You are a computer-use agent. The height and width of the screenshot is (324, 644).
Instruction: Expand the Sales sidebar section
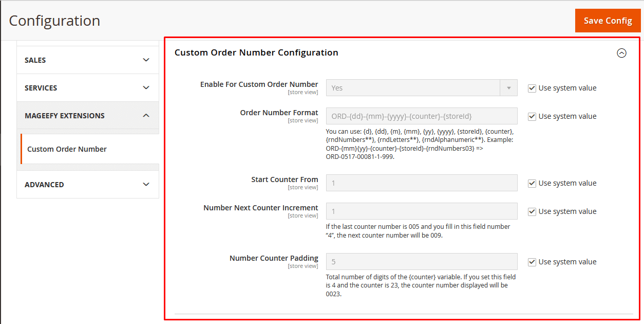pos(88,60)
